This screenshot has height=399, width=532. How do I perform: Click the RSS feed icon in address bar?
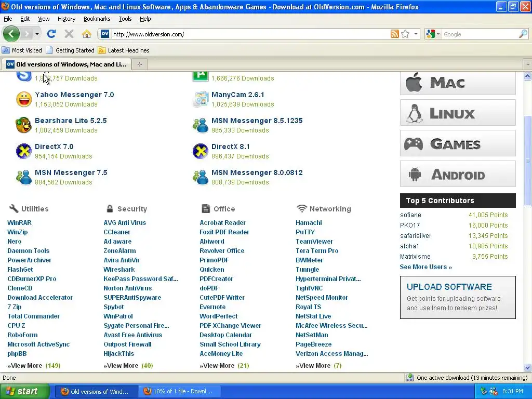point(395,34)
